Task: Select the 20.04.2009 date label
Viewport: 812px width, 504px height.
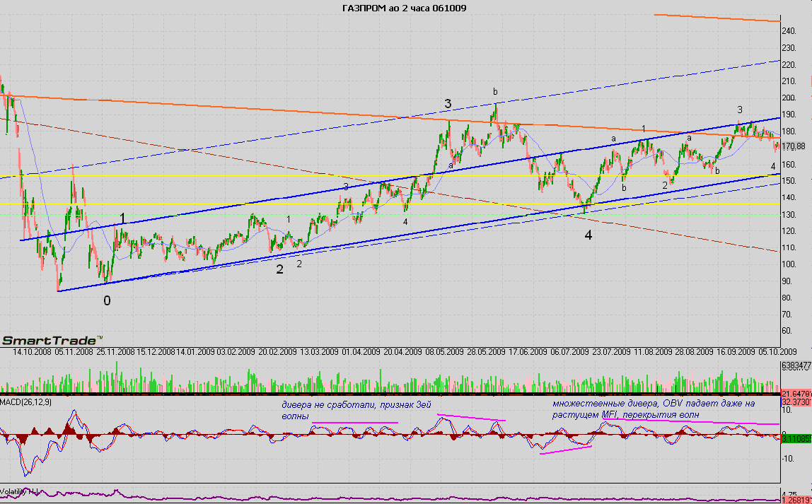Action: pyautogui.click(x=402, y=352)
